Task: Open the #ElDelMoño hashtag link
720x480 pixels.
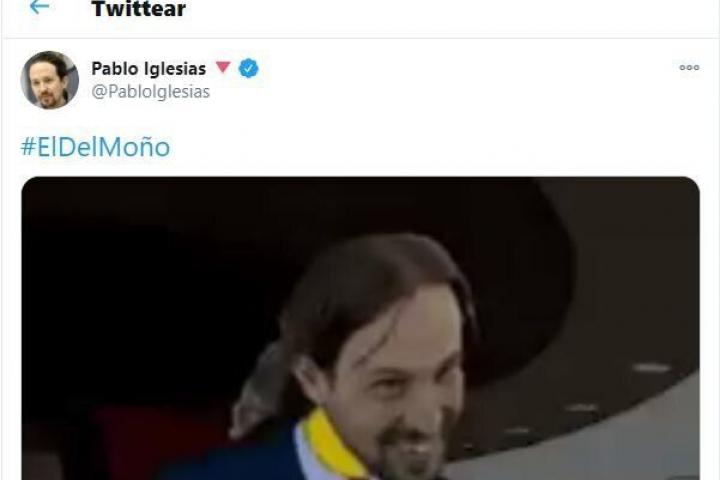Action: click(x=96, y=147)
